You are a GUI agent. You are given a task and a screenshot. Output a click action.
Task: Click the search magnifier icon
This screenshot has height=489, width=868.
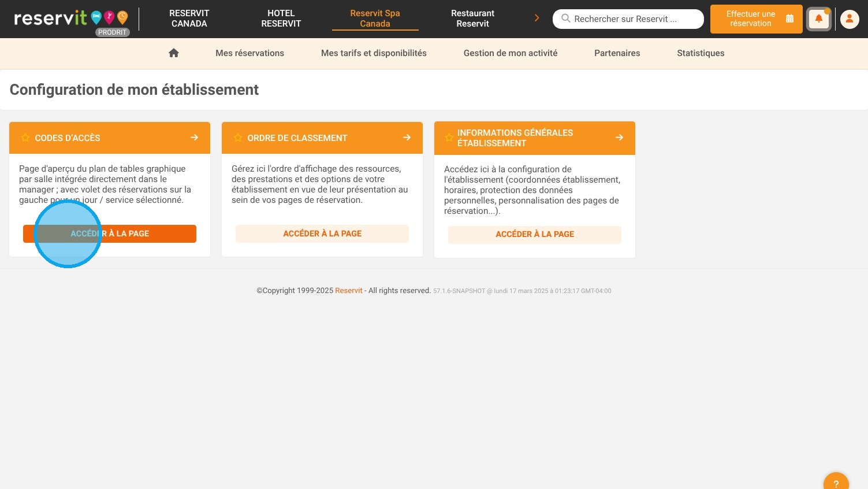(x=566, y=18)
